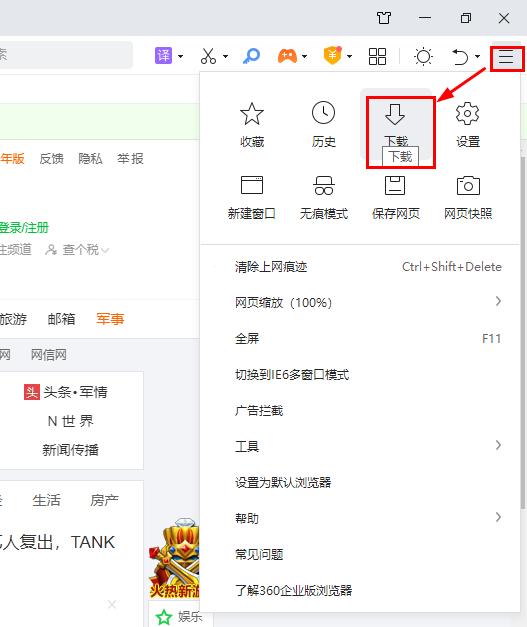
Task: Click the hamburger main menu button
Action: (506, 57)
